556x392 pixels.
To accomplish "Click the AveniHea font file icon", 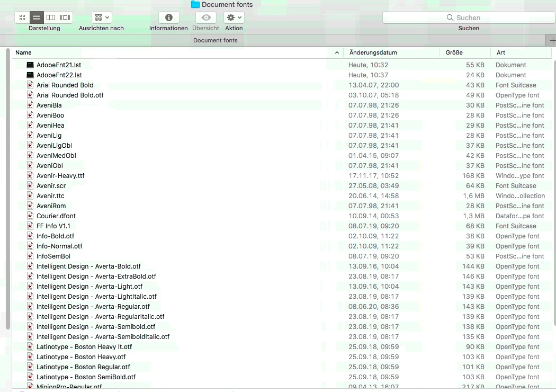I will pyautogui.click(x=30, y=125).
